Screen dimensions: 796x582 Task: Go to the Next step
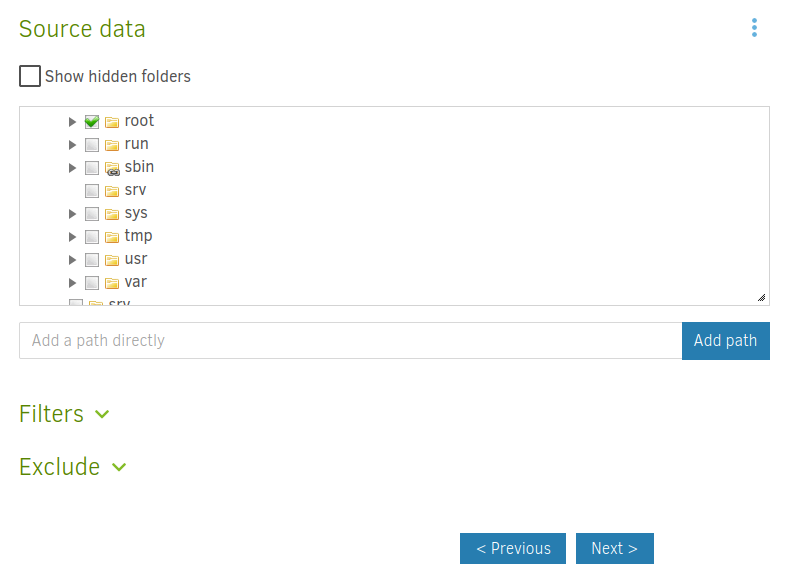click(x=614, y=548)
